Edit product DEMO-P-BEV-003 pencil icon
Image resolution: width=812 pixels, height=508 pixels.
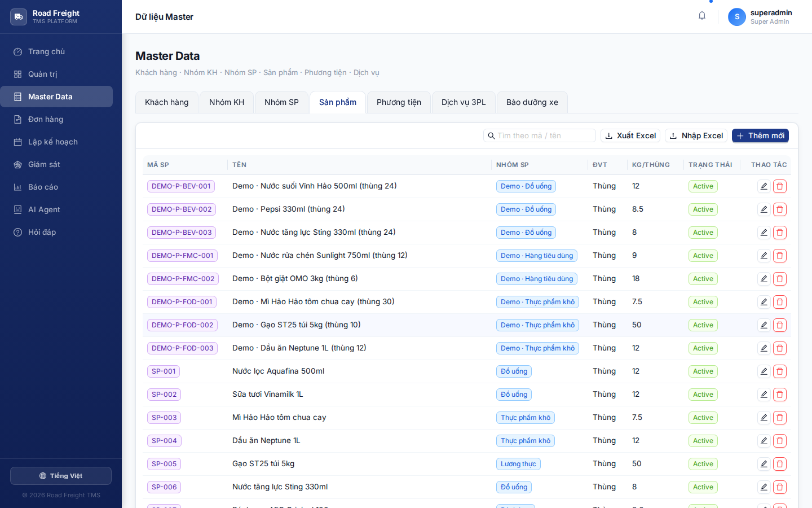(x=764, y=233)
